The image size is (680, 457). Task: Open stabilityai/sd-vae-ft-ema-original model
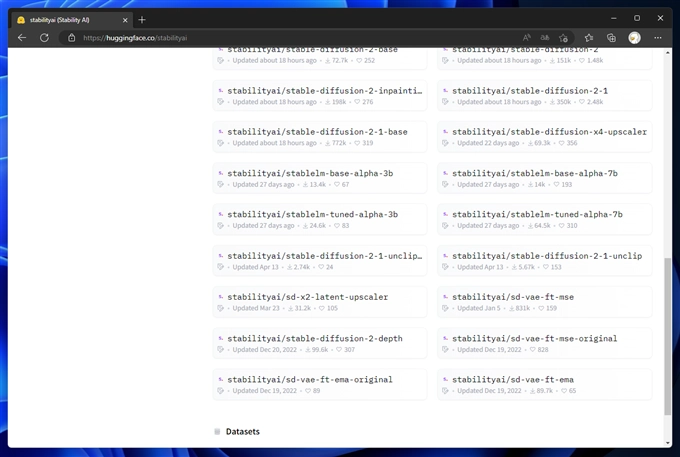320,385
